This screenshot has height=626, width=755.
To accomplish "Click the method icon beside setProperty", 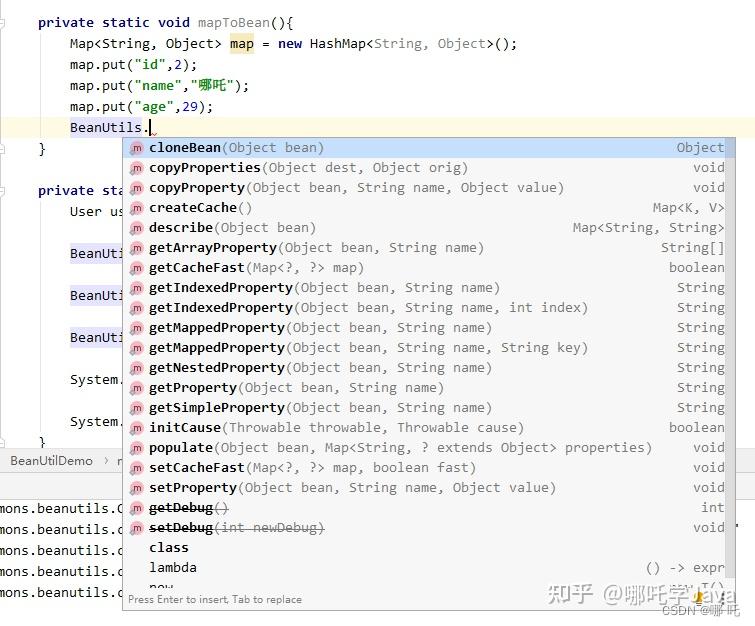I will 137,488.
